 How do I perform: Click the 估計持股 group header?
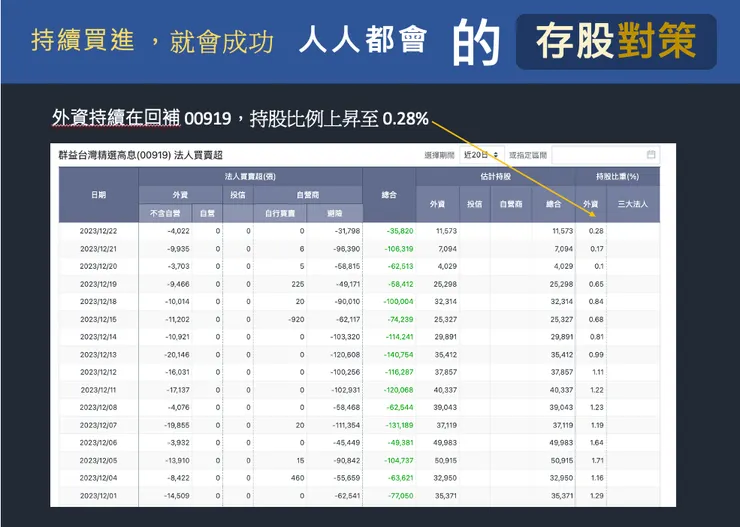495,176
